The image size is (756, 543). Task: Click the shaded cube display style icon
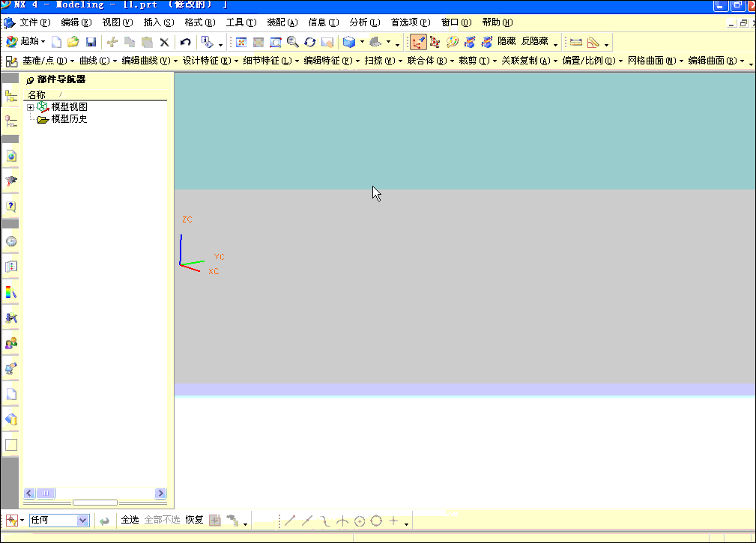coord(349,42)
